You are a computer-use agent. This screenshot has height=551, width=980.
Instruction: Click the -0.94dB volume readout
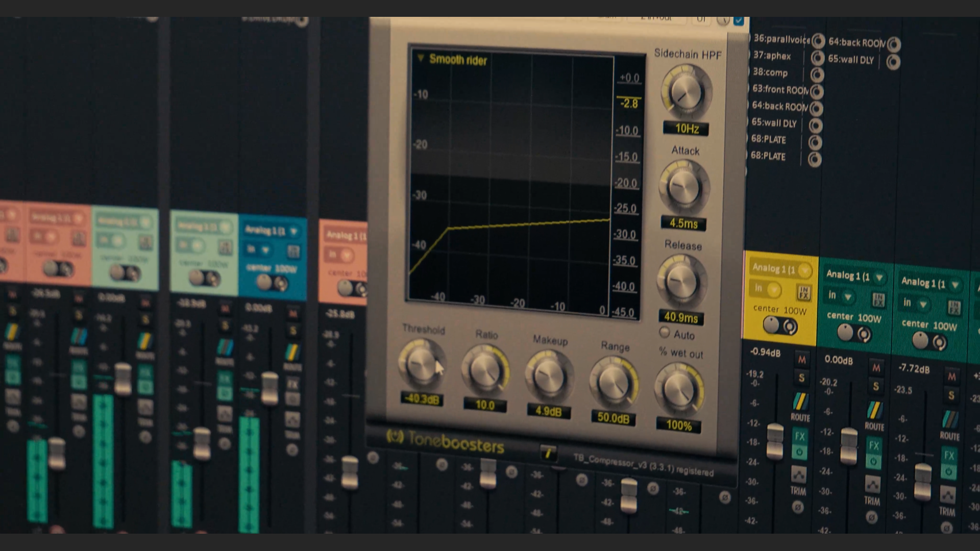click(765, 352)
